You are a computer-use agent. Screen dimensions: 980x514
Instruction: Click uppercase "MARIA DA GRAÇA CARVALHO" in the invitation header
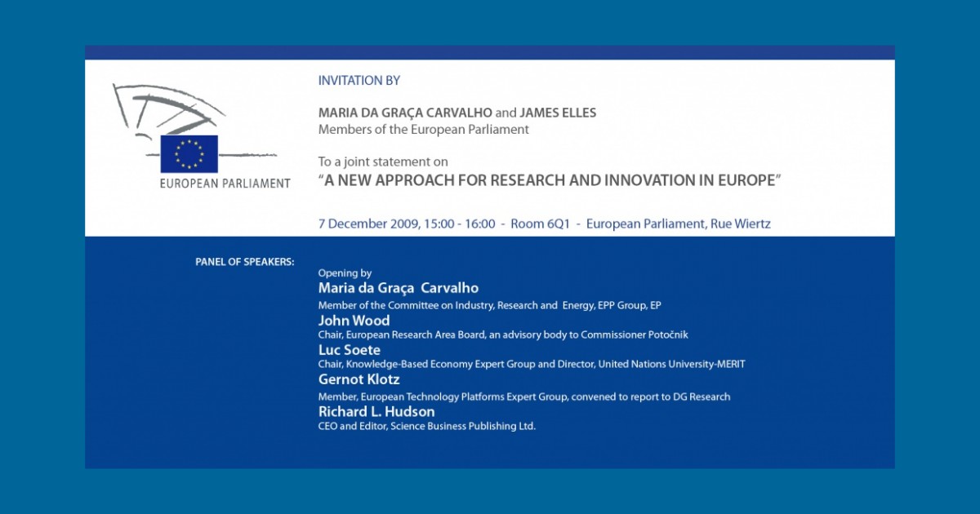pos(405,113)
